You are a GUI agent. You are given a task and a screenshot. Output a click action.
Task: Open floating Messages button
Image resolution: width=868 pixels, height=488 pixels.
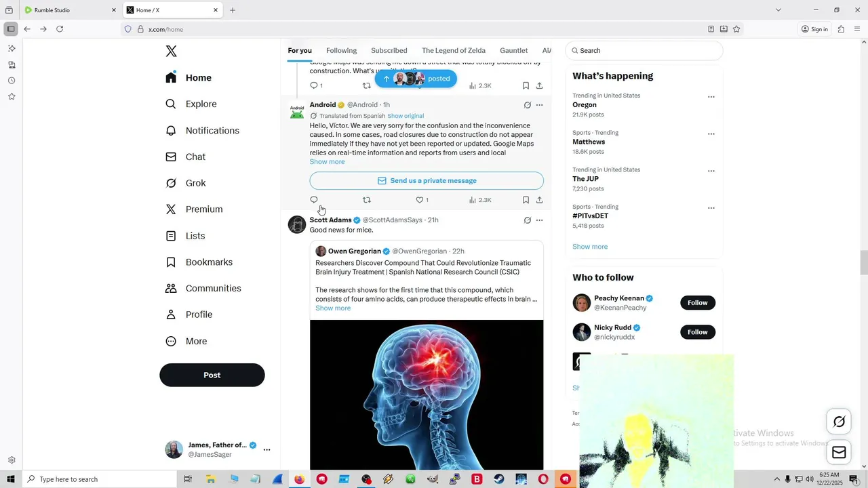coord(839,452)
